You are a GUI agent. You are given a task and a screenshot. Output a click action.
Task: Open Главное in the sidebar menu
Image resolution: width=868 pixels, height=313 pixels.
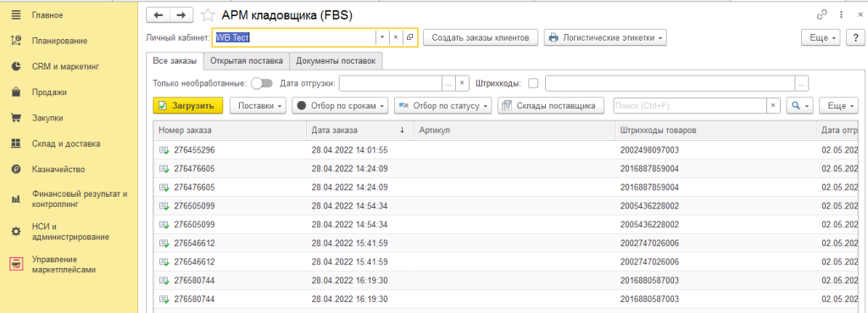point(47,15)
